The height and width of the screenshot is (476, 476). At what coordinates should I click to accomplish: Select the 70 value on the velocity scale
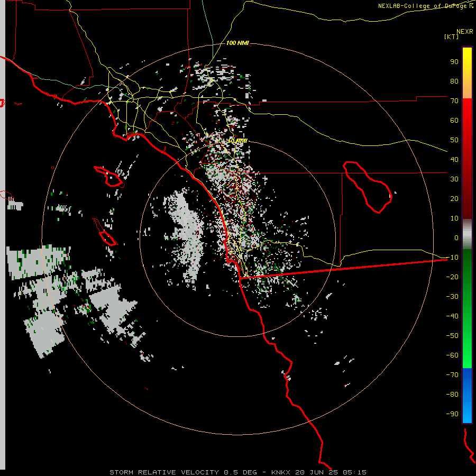click(454, 101)
